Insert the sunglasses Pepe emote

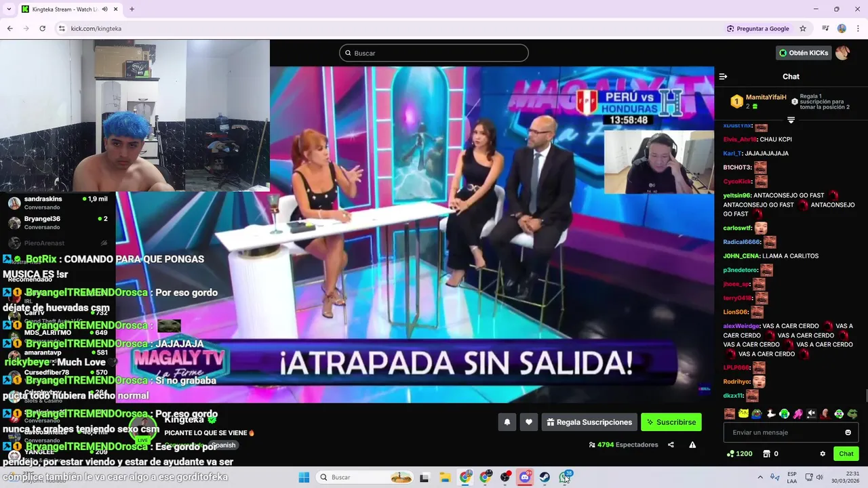852,413
